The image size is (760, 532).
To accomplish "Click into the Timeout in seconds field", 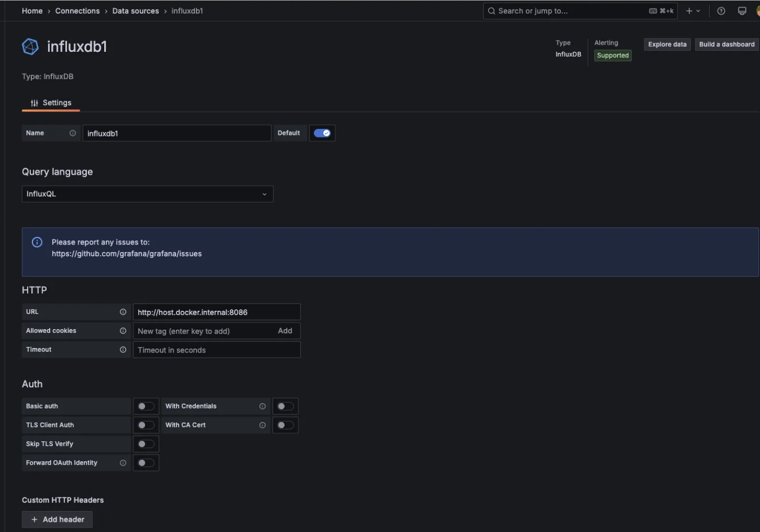I will [x=217, y=350].
